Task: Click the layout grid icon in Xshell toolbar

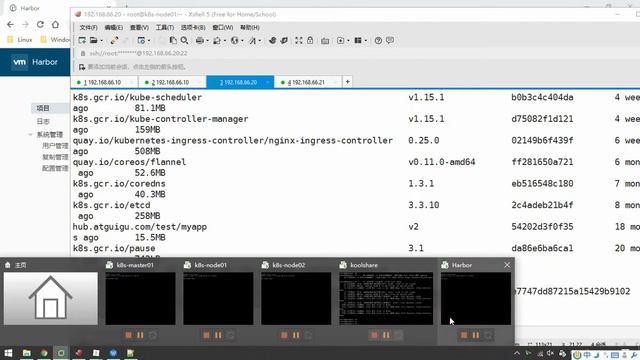Action: [358, 40]
